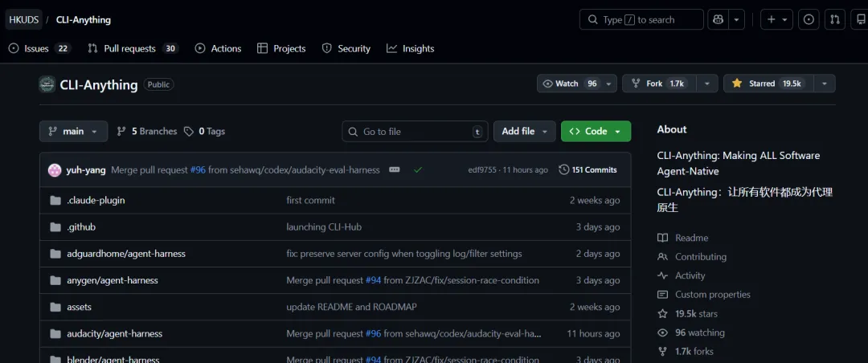This screenshot has width=868, height=363.
Task: Click the Contributing people icon
Action: coord(662,257)
